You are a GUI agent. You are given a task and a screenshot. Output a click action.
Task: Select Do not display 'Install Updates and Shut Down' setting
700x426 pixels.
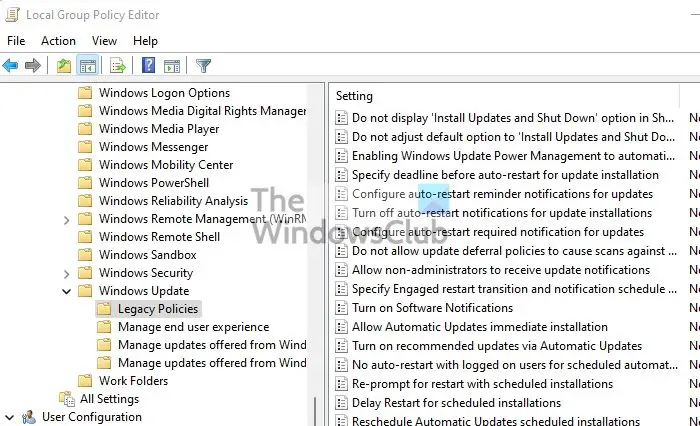pos(513,118)
